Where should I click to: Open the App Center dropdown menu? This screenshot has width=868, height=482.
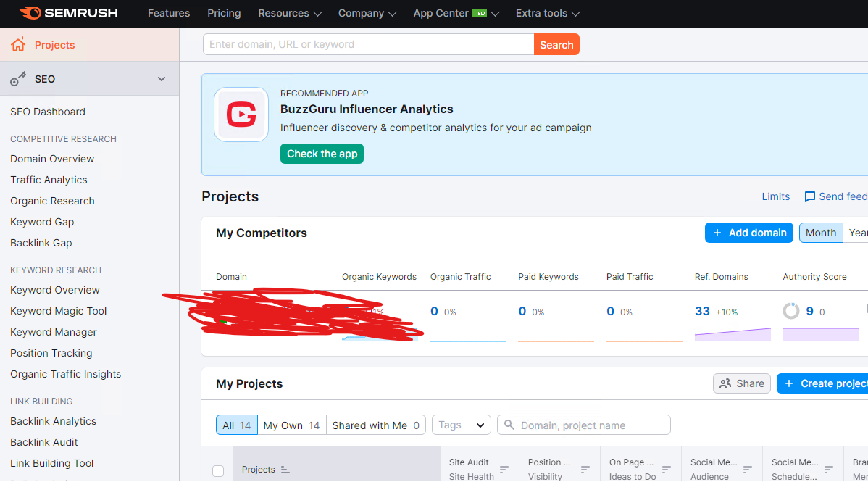pyautogui.click(x=456, y=13)
